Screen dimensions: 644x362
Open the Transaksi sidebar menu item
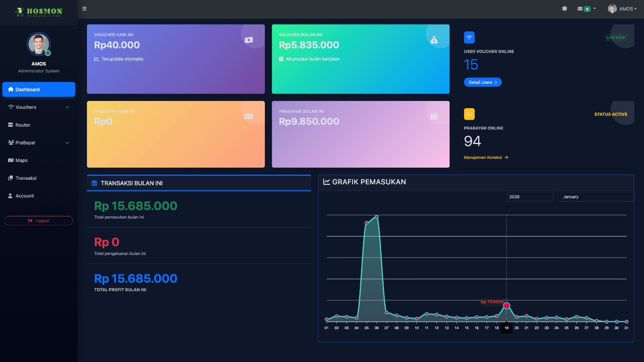click(x=26, y=178)
